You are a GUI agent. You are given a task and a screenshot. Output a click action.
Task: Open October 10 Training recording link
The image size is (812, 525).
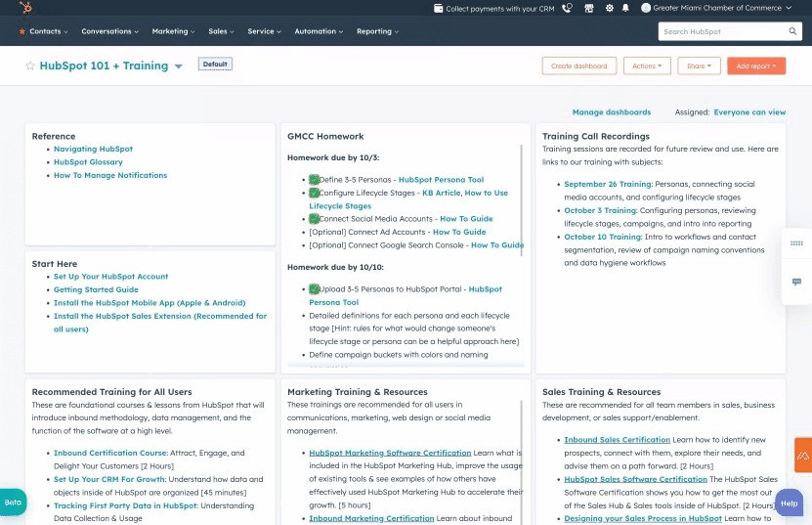(x=603, y=237)
